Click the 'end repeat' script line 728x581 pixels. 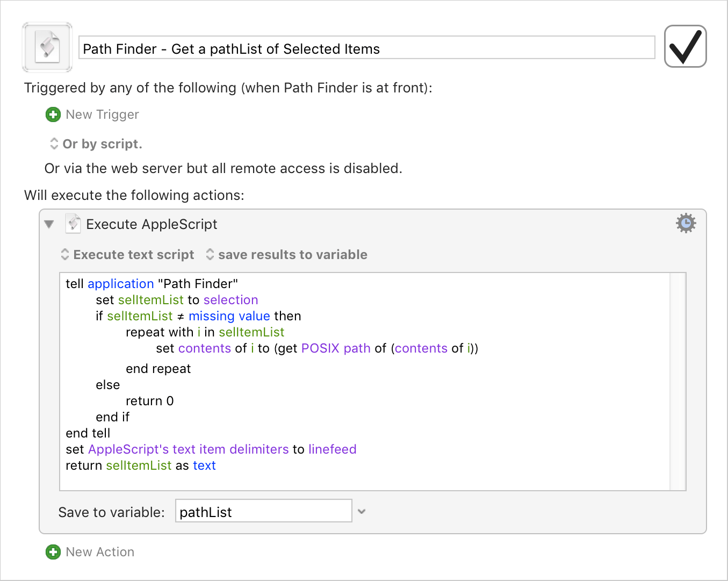tap(158, 369)
